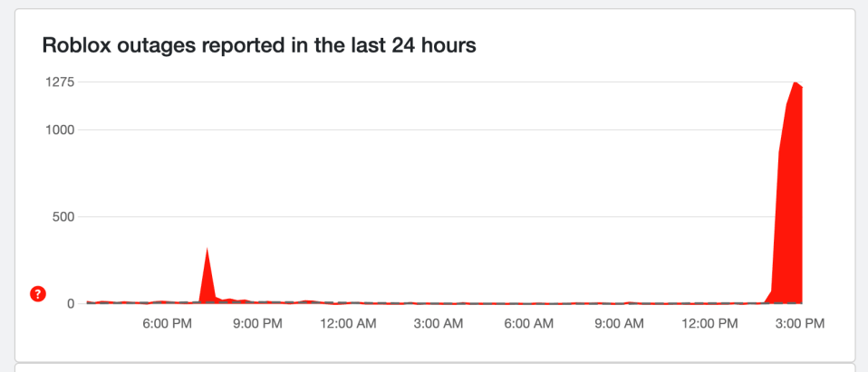This screenshot has width=868, height=372.
Task: Click the 6:00 AM time label
Action: point(528,324)
